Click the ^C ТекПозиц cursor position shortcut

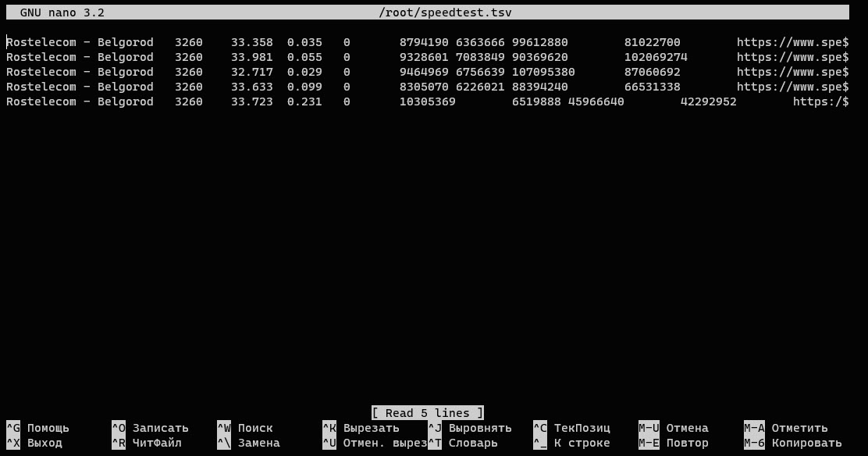tap(572, 428)
